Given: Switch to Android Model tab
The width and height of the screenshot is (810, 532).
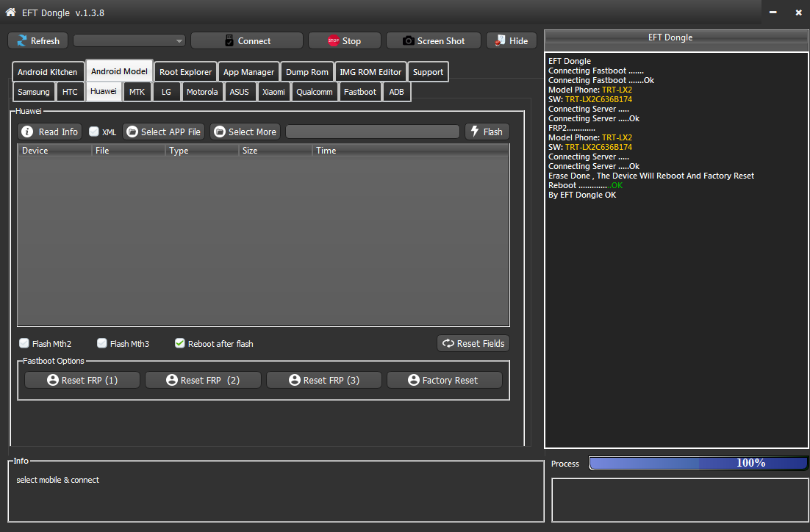Looking at the screenshot, I should (x=119, y=71).
